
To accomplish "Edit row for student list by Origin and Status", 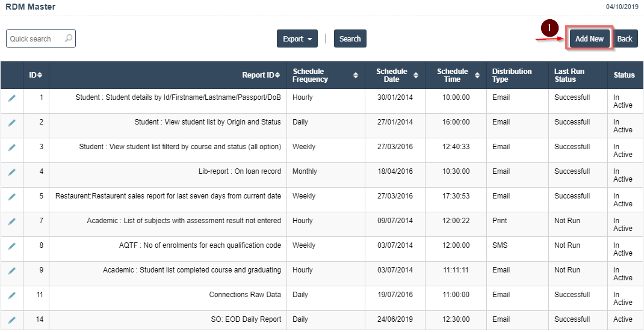I will pos(11,123).
